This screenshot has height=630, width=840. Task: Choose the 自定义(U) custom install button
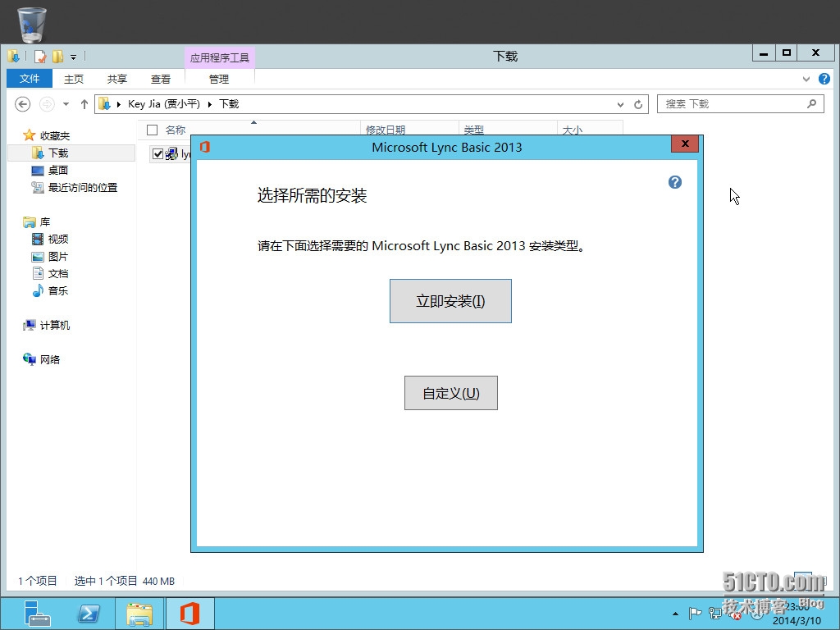pyautogui.click(x=451, y=393)
